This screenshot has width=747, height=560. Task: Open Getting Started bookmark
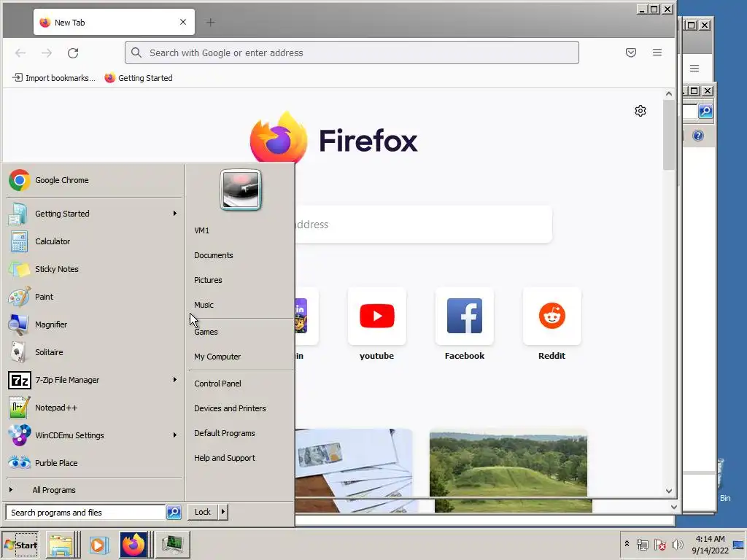[x=139, y=77]
